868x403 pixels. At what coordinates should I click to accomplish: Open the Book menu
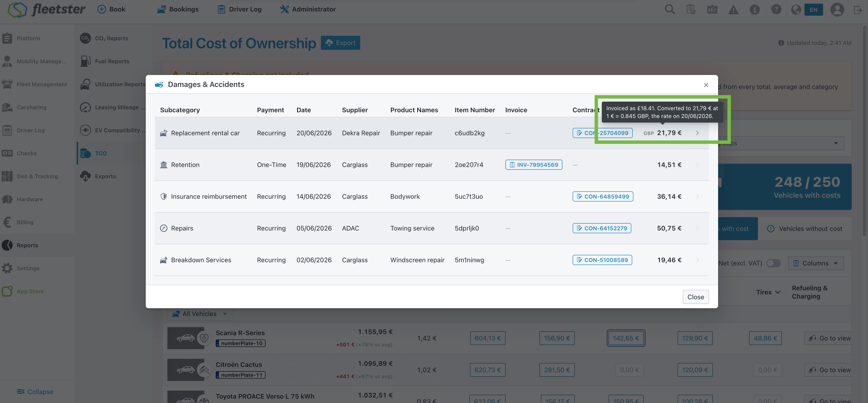click(111, 9)
